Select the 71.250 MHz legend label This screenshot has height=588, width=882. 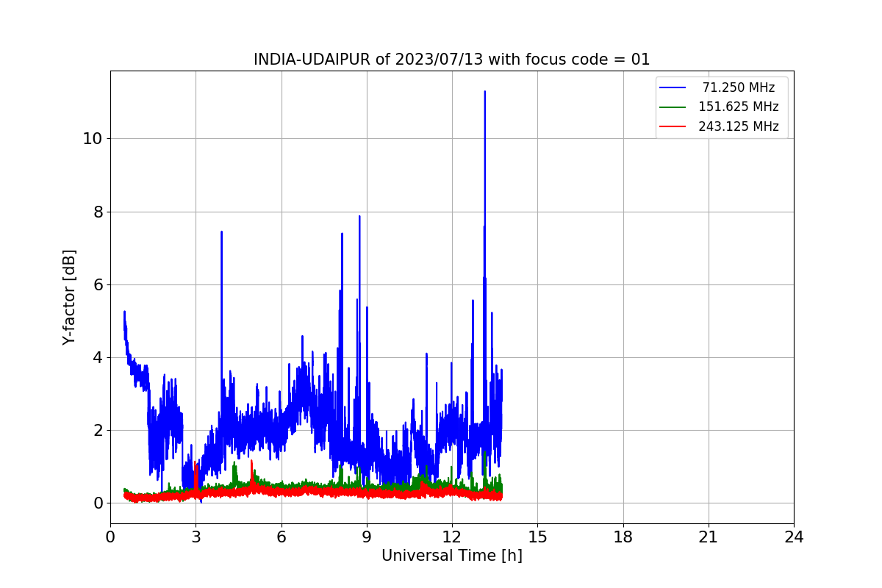(x=739, y=87)
